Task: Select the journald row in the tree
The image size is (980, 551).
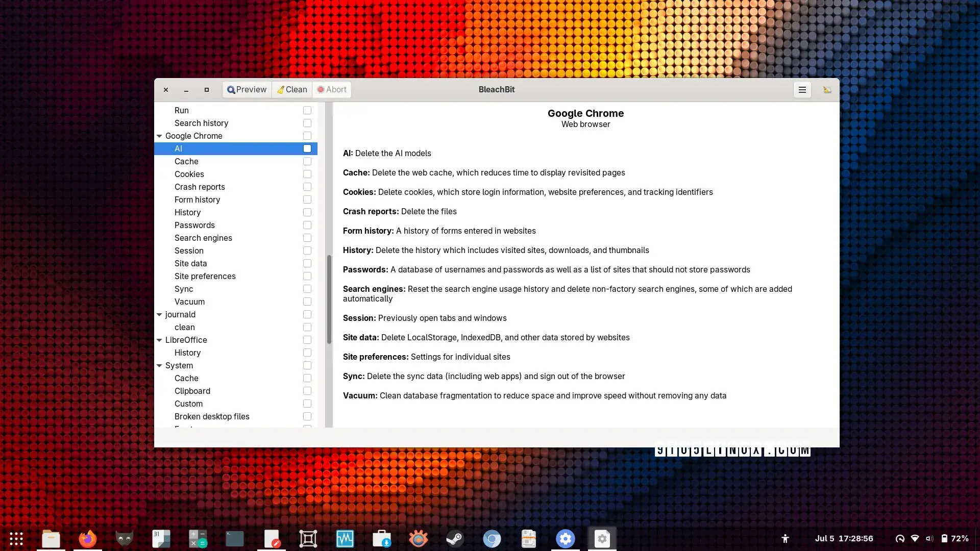Action: [236, 315]
